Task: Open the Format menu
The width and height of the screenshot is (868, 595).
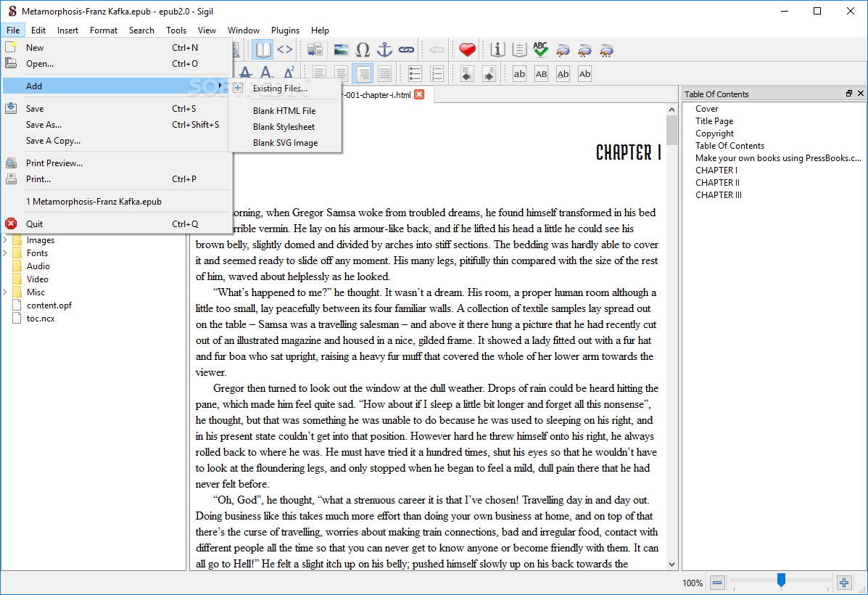Action: point(104,30)
